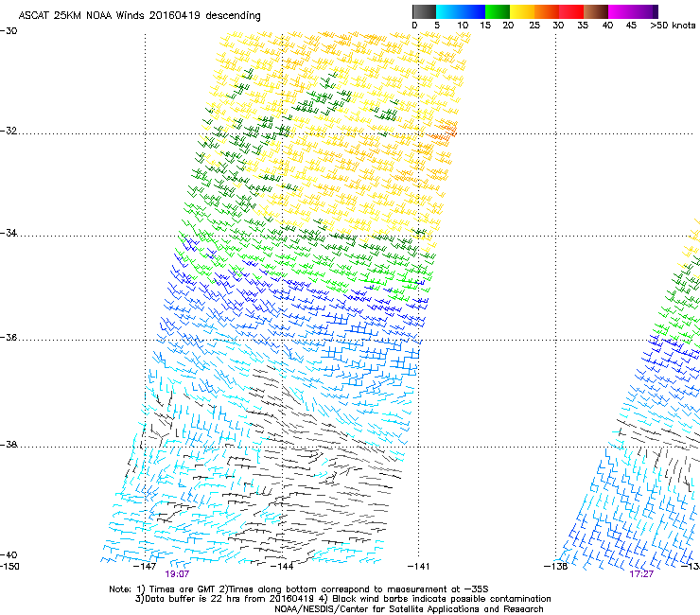700x615 pixels.
Task: Click the -38 latitude axis label
Action: [9, 445]
